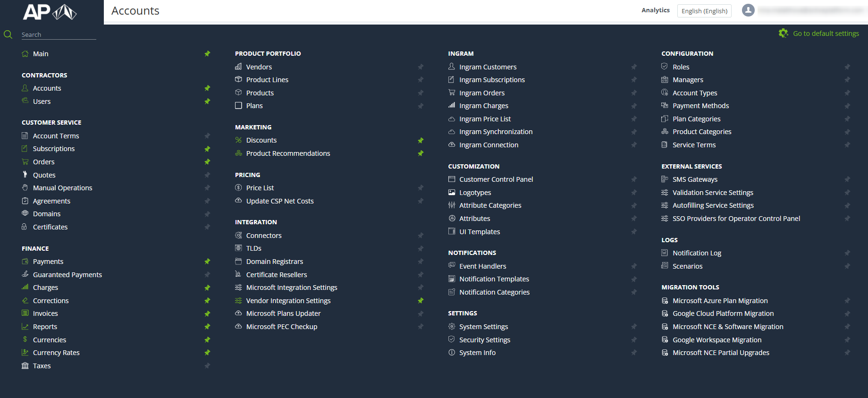Open Google Workspace Migration

pos(717,340)
